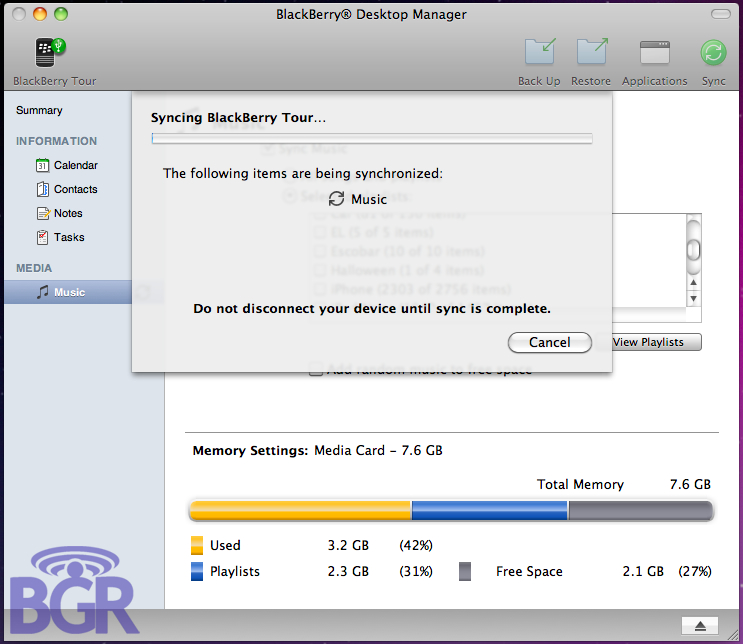The image size is (743, 644).
Task: Open the Contacts label in sidebar
Action: tap(75, 189)
